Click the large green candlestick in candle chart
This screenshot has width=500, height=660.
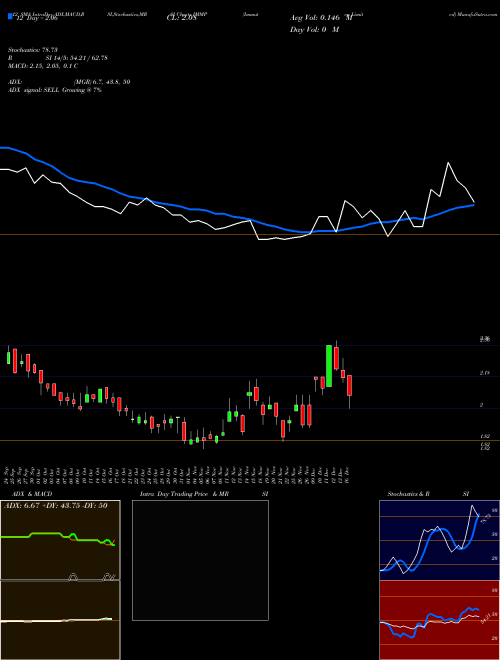coord(329,366)
